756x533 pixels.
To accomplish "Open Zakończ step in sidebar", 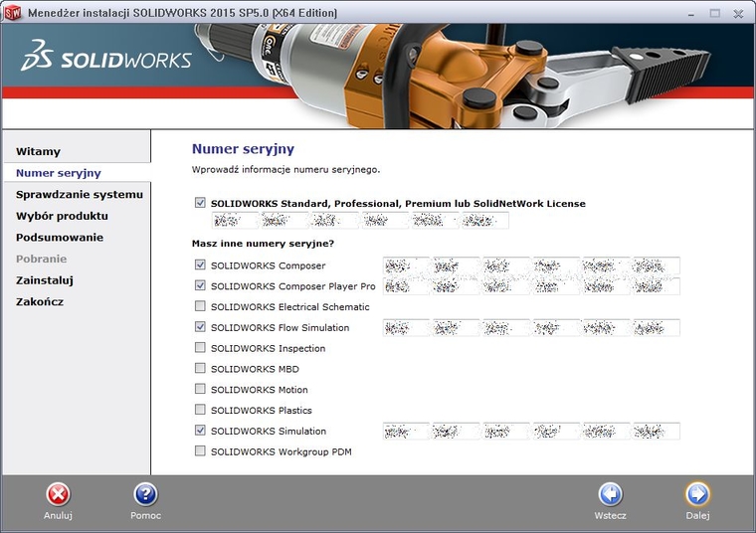I will point(40,301).
